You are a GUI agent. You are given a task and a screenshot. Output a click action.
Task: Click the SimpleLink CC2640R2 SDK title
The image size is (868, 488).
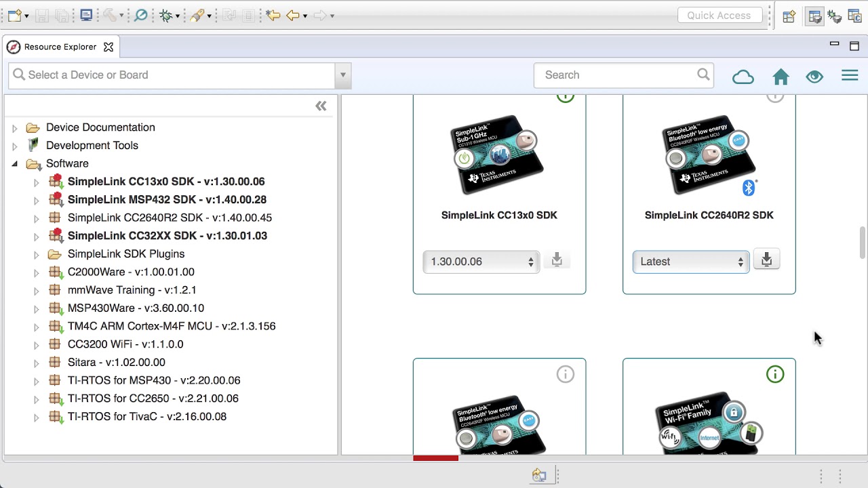709,216
